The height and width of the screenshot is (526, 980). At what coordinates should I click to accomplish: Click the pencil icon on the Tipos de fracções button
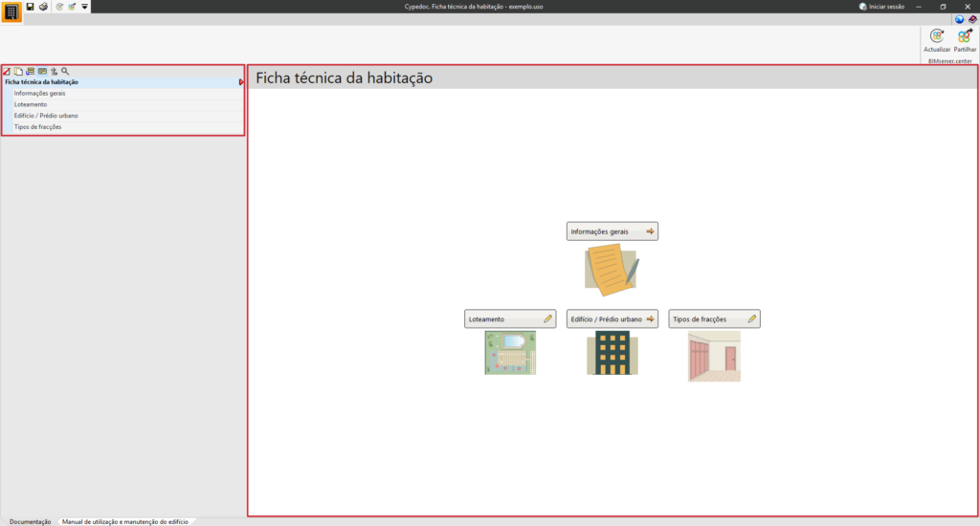tap(752, 318)
